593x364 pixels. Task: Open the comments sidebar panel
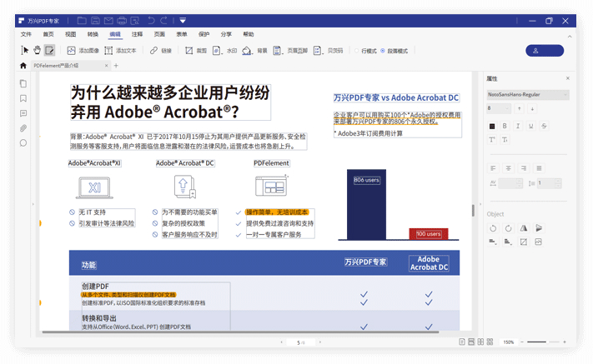(23, 113)
